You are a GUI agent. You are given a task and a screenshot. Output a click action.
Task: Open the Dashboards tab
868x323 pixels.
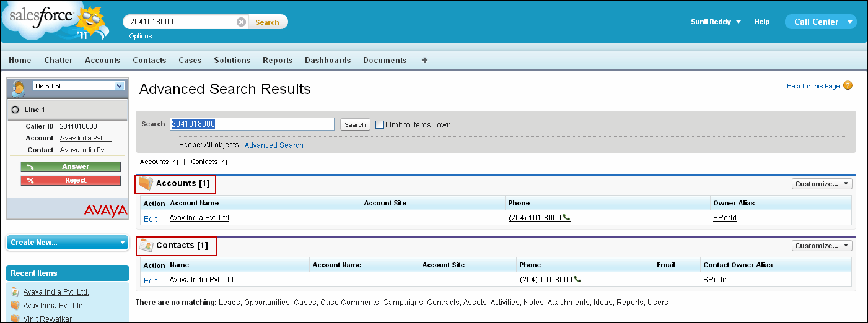[328, 61]
